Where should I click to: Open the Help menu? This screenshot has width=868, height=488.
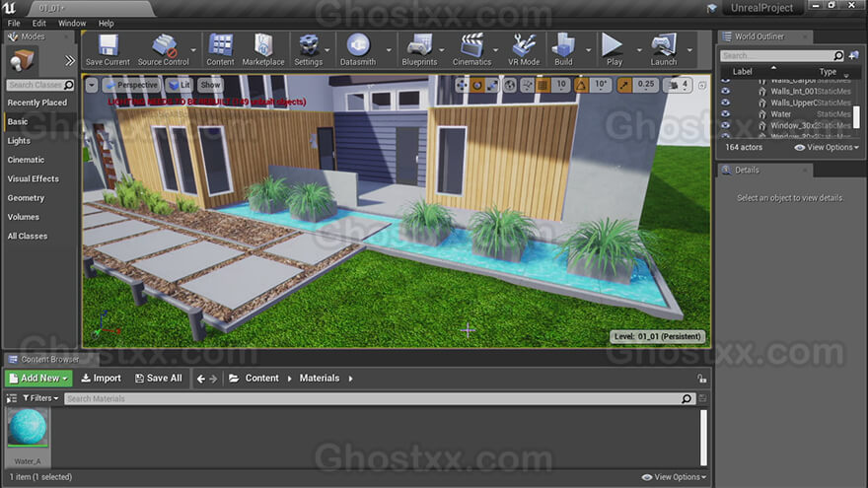[x=106, y=24]
